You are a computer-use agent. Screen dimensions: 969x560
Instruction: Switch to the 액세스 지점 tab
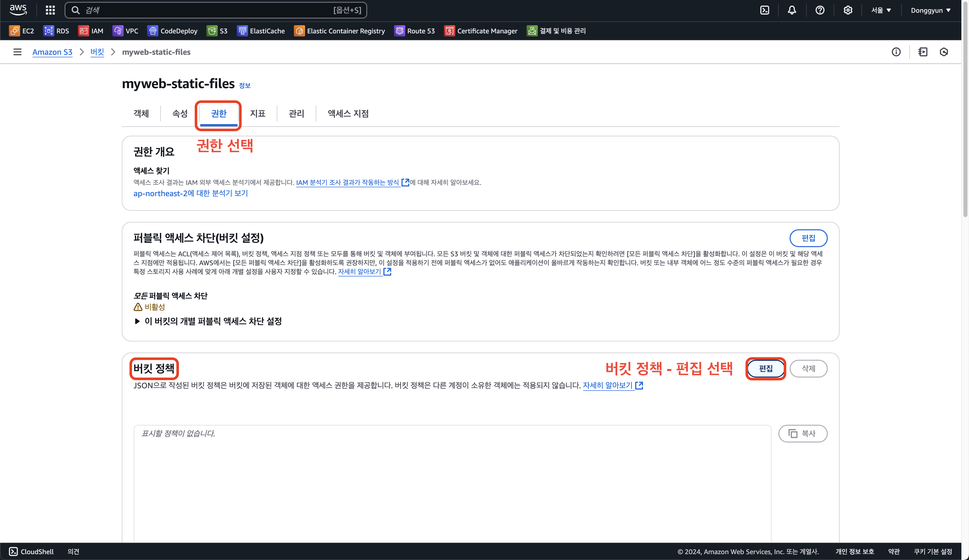(348, 113)
